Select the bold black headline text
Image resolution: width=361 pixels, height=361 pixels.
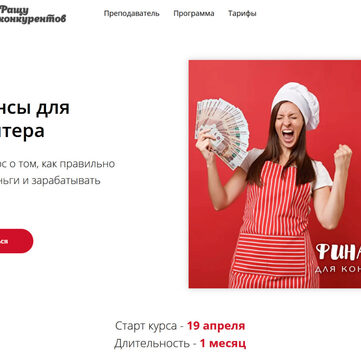(x=35, y=119)
